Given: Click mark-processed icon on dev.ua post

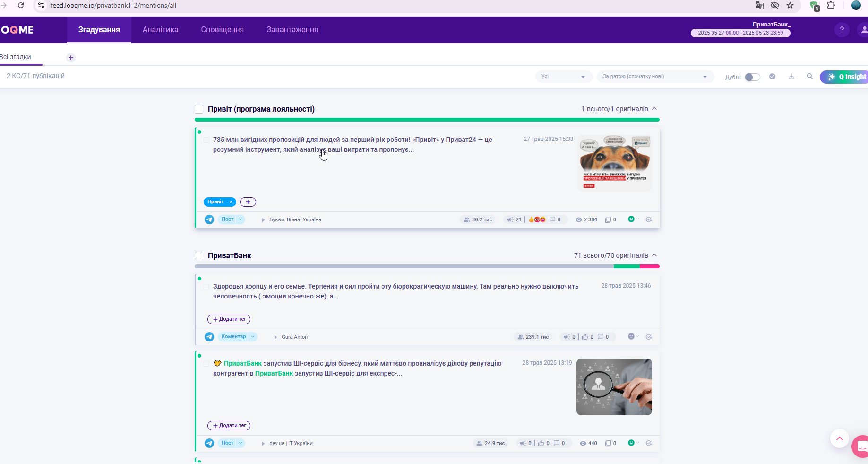Looking at the screenshot, I should pos(649,443).
